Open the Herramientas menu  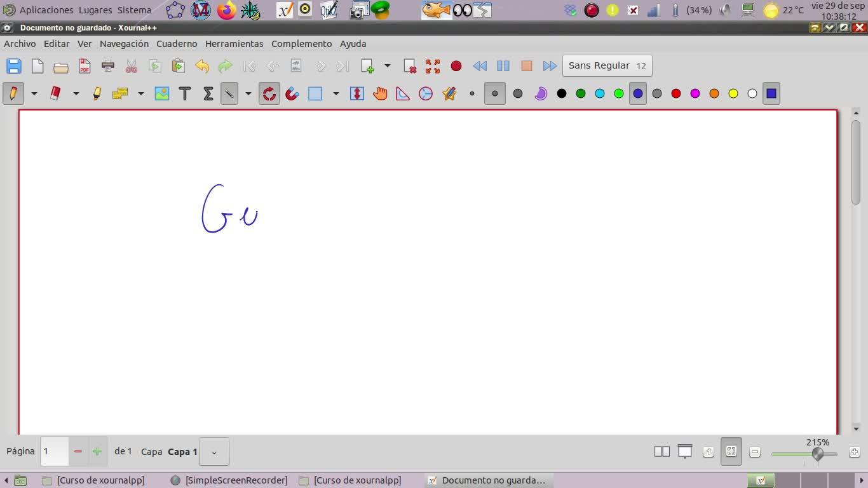234,44
